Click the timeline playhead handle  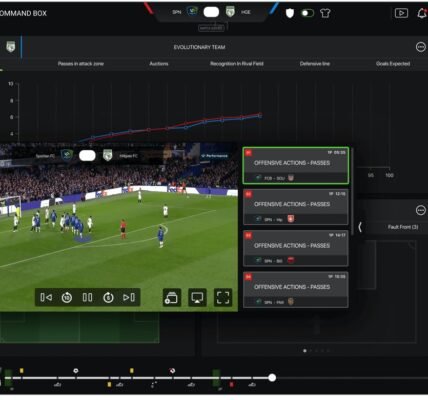point(272,378)
